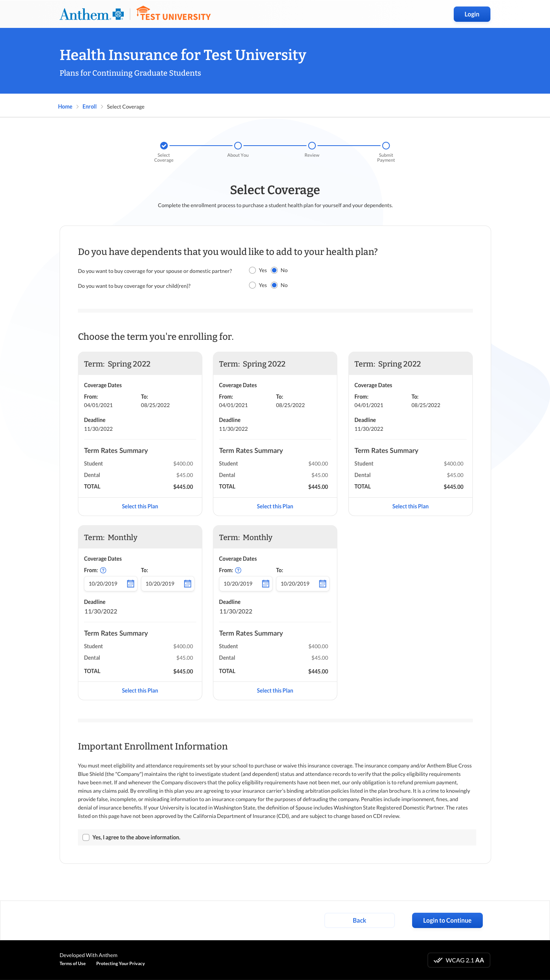550x980 pixels.
Task: Open Protecting Your Privacy footer link
Action: 121,964
